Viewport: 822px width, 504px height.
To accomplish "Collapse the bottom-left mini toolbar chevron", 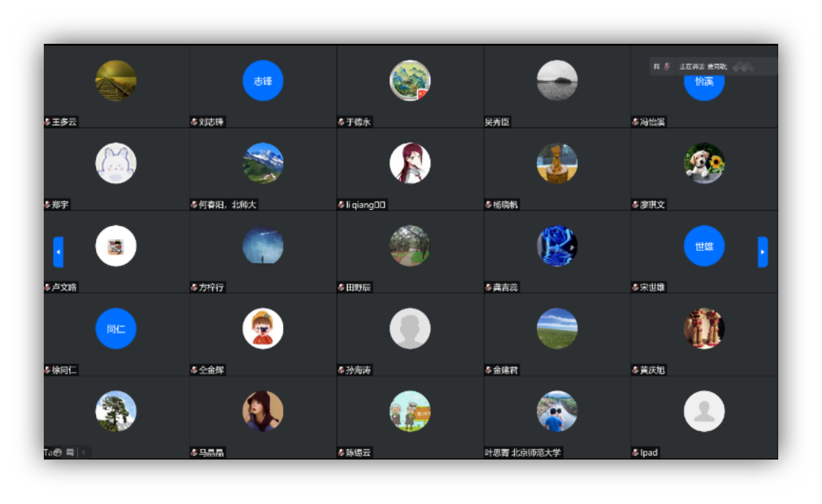I will pyautogui.click(x=84, y=453).
